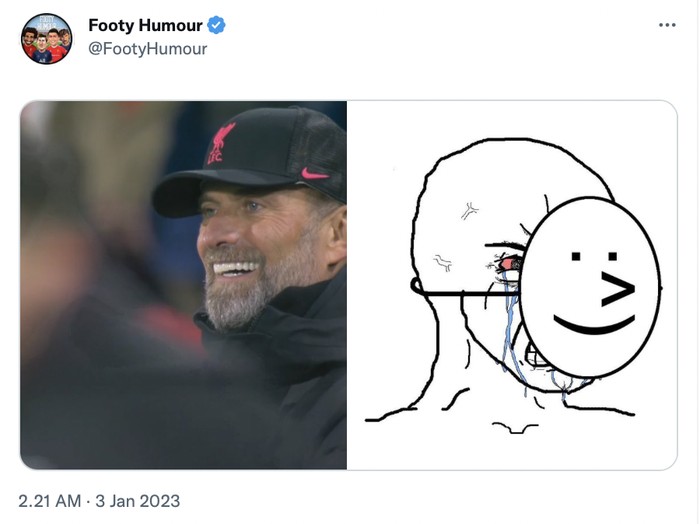Screen dimensions: 700x524
Task: Open the right meme drawing image
Action: coord(512,285)
